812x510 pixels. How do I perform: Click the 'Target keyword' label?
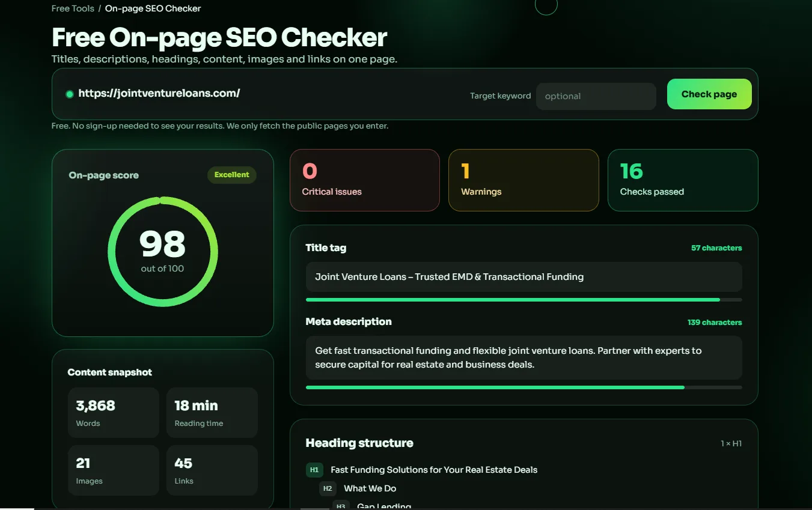point(501,96)
